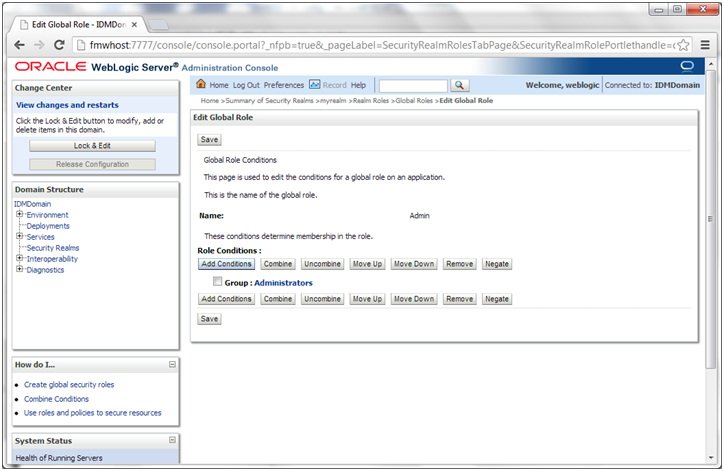
Task: Collapse the How do I panel
Action: (172, 364)
